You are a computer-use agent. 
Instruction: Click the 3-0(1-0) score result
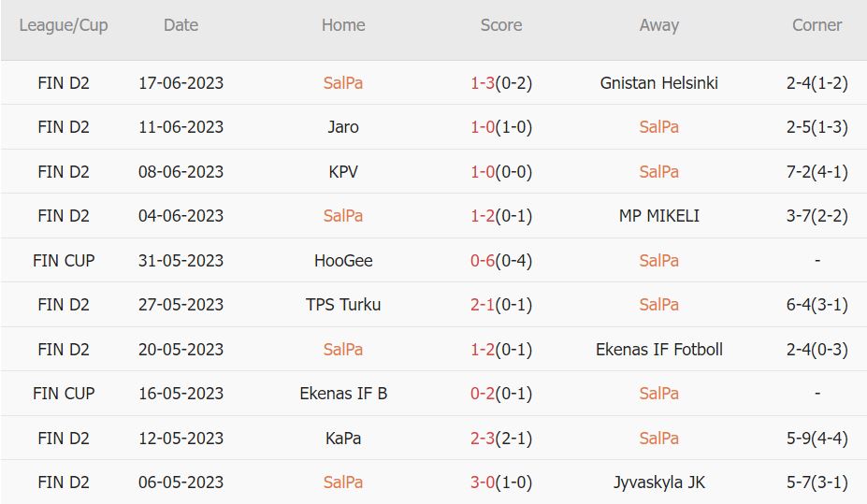tap(501, 482)
